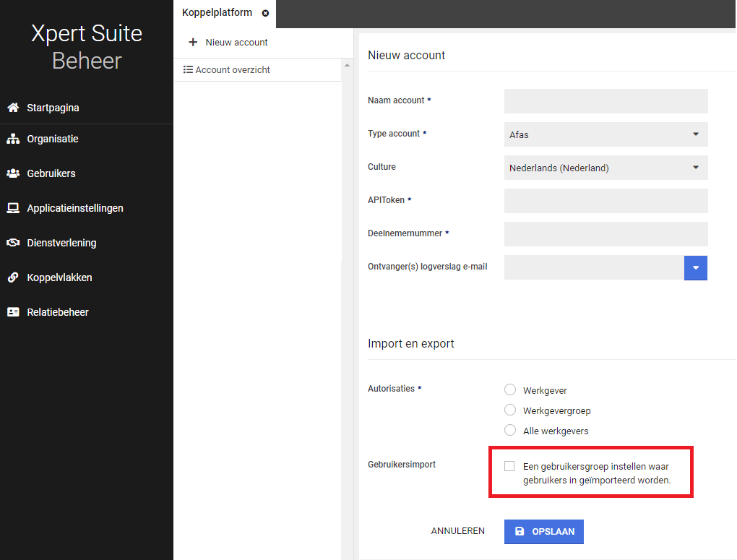
Task: Click the Relatiebeheer contact card icon
Action: [x=13, y=312]
